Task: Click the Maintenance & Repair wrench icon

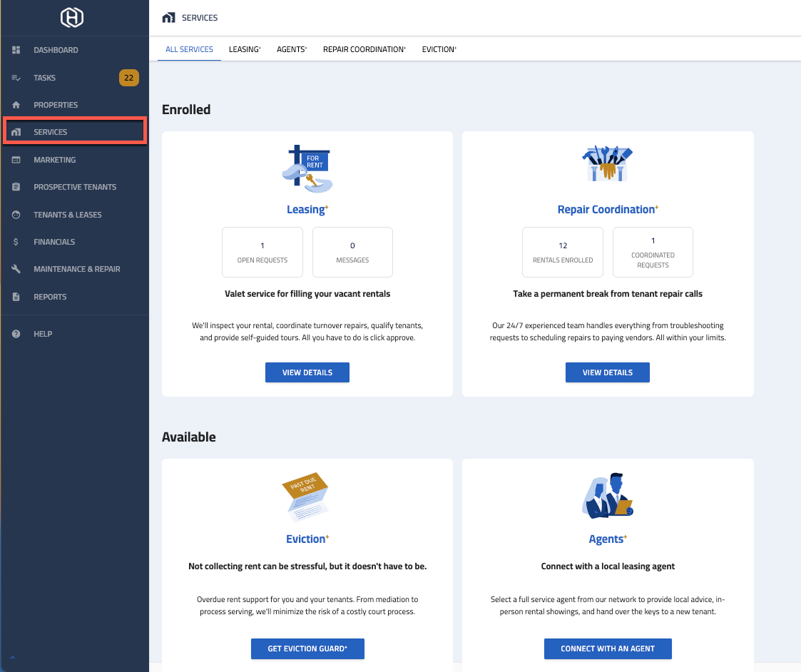Action: (16, 269)
